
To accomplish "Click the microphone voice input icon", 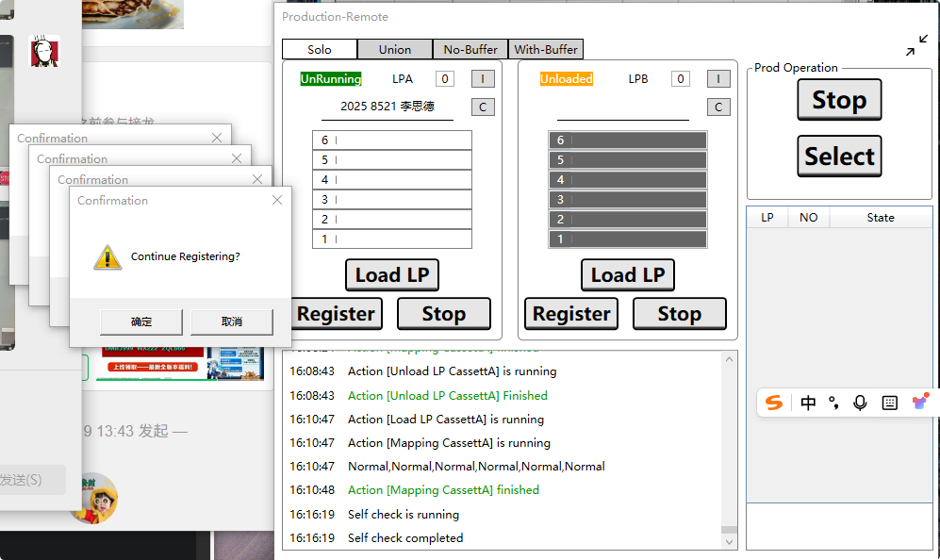I will tap(860, 403).
